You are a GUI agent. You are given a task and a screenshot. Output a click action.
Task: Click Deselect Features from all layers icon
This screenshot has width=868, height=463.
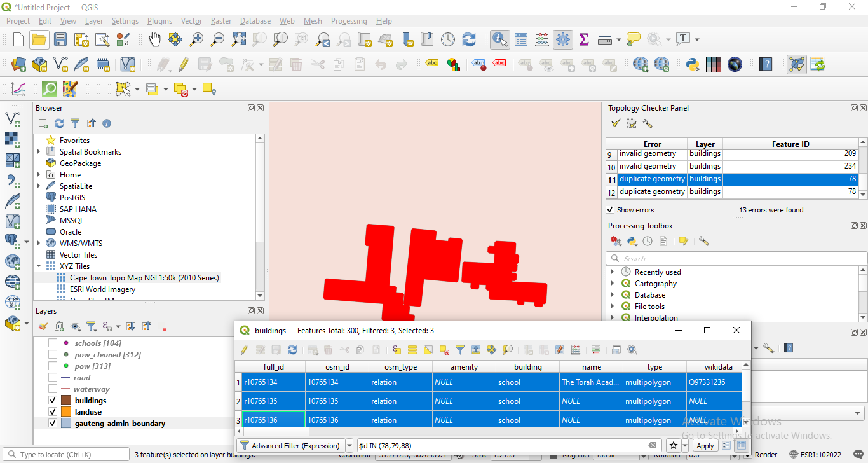[x=180, y=89]
